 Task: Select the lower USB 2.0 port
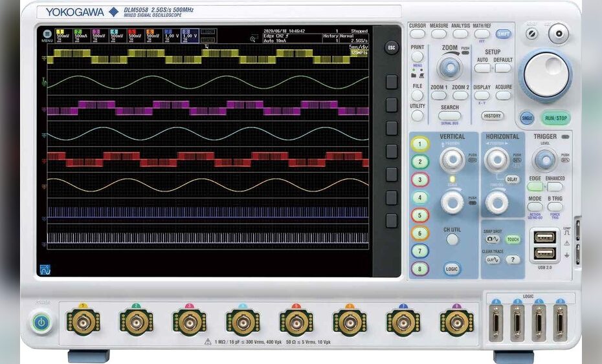pyautogui.click(x=545, y=253)
